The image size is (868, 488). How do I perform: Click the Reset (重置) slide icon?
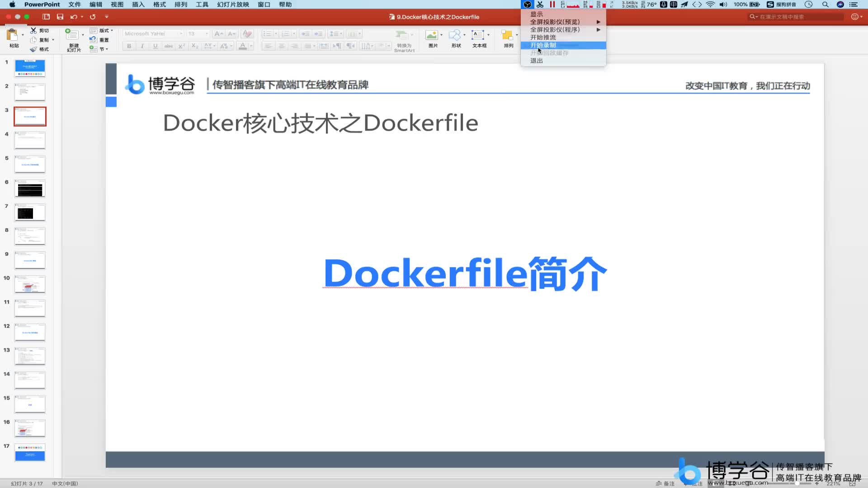(x=93, y=40)
